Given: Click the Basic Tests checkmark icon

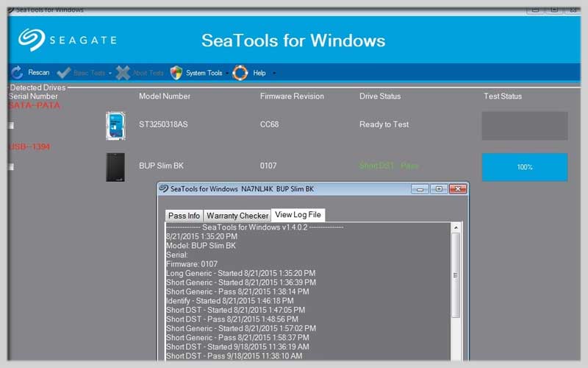Looking at the screenshot, I should (64, 72).
